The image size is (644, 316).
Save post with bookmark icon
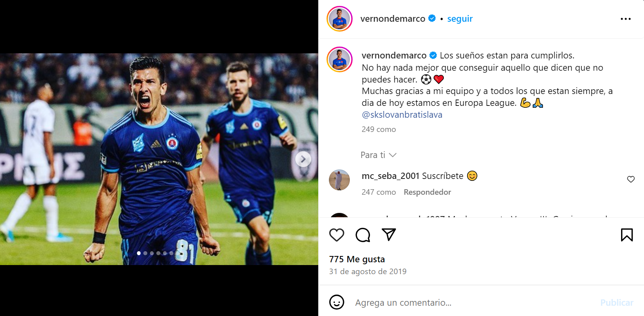(x=627, y=235)
